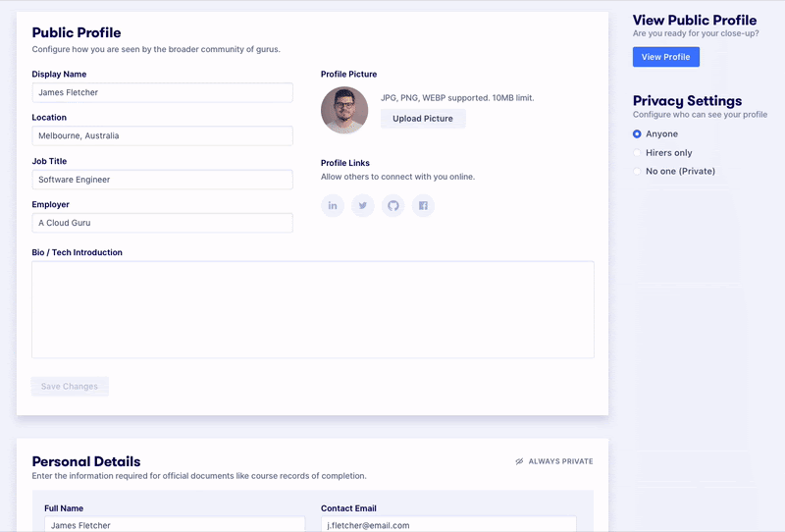Click the Always Private eye-slash icon
The image size is (785, 532).
tap(519, 461)
